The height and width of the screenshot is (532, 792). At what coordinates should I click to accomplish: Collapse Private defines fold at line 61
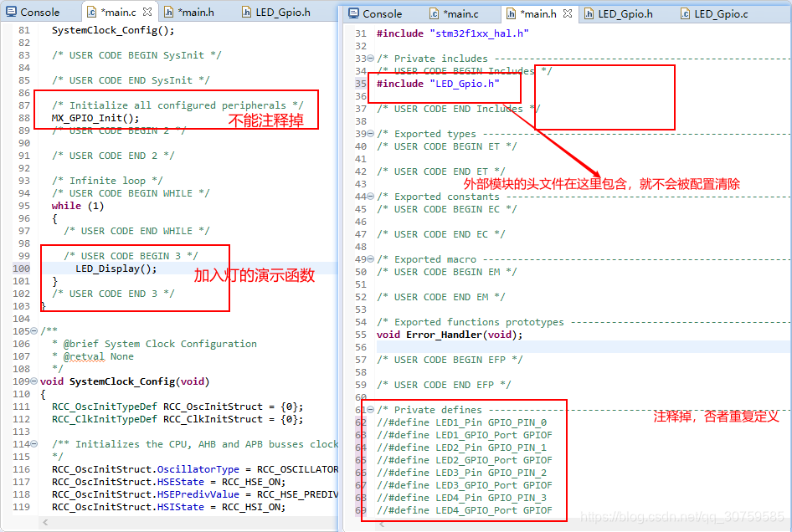point(370,410)
